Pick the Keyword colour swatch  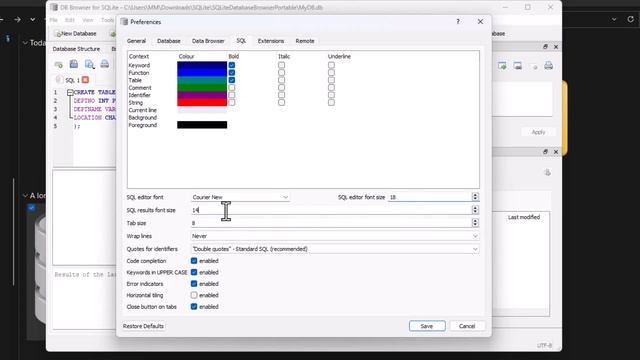(202, 65)
